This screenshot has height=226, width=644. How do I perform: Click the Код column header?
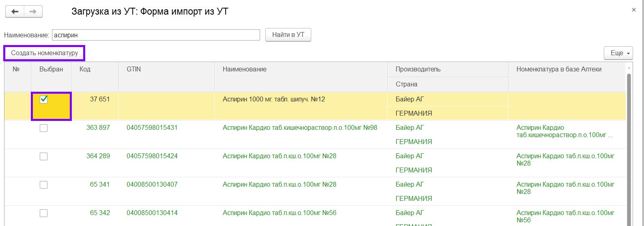tap(85, 69)
